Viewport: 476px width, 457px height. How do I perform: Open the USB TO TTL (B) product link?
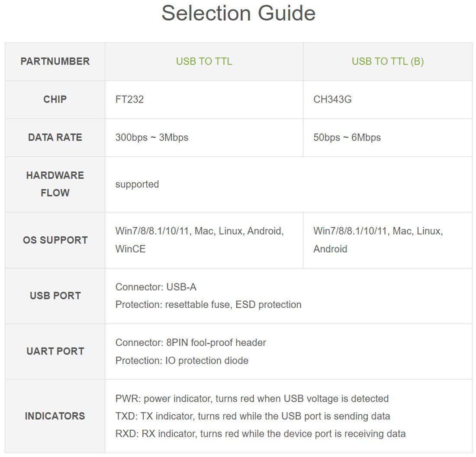pyautogui.click(x=387, y=61)
